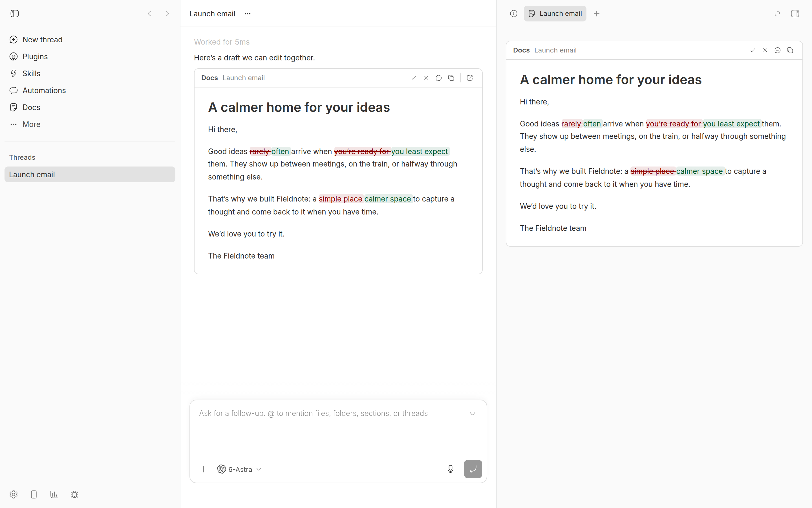This screenshot has height=508, width=812.
Task: Open the debug bug icon
Action: click(74, 494)
